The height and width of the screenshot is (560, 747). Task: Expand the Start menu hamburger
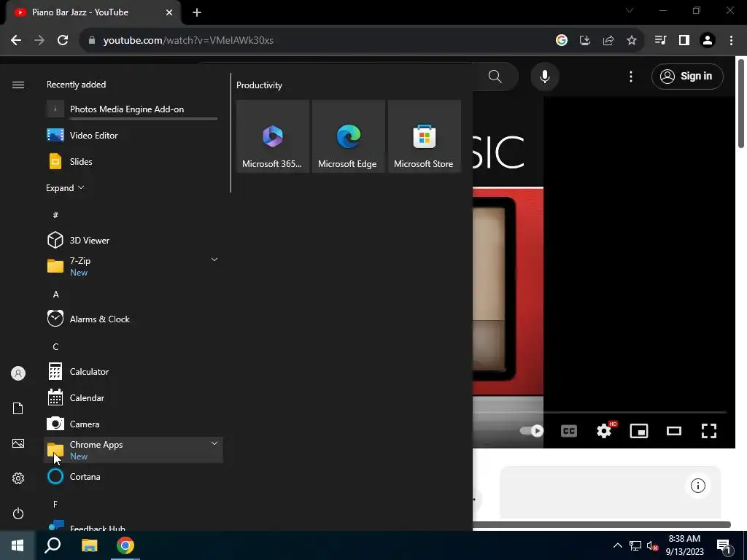tap(18, 85)
